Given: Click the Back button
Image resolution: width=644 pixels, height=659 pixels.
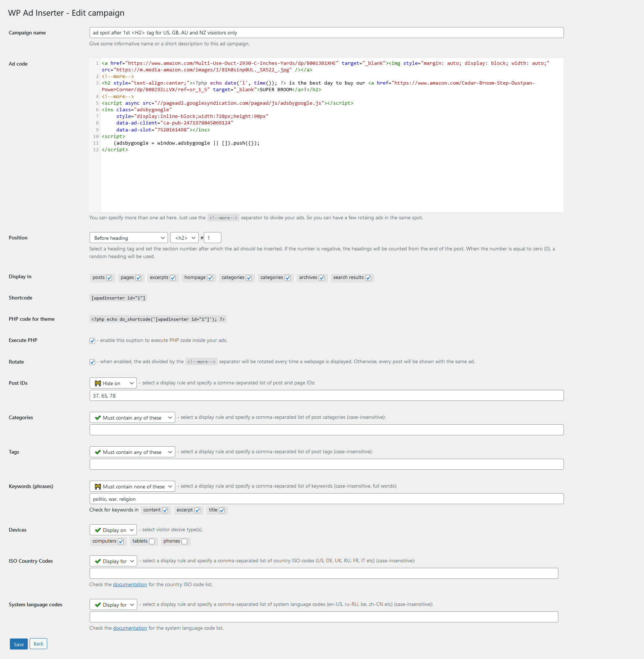Looking at the screenshot, I should point(38,644).
